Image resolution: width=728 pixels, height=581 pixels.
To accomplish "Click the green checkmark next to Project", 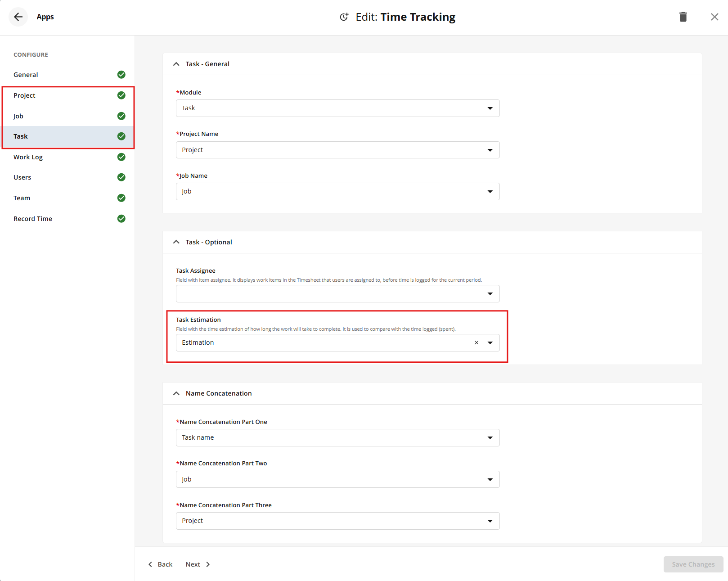I will click(x=121, y=95).
